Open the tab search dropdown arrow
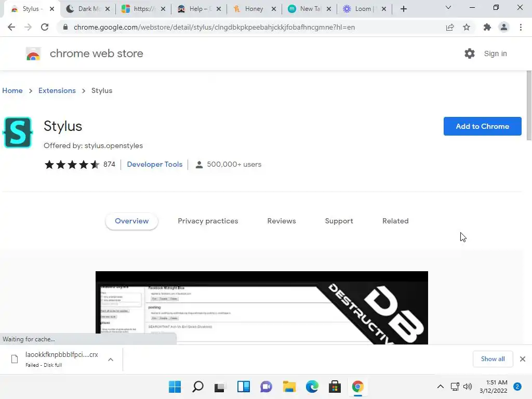Screen dimensions: 532x399 (x=448, y=7)
